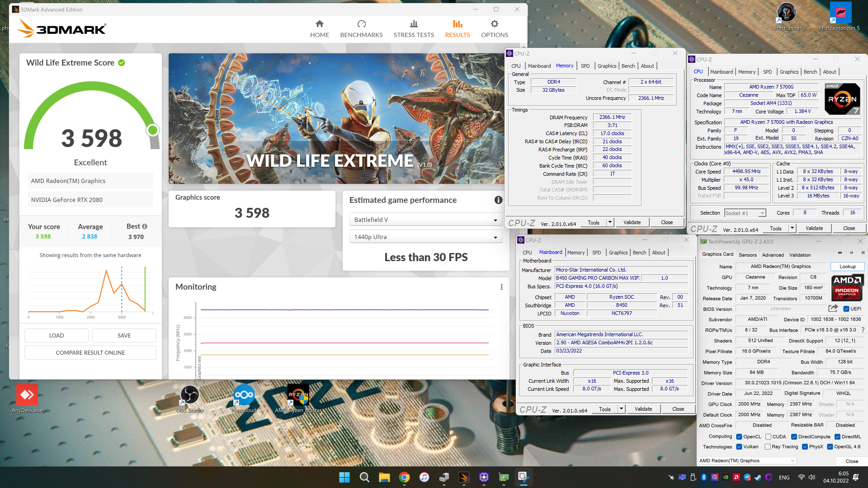This screenshot has width=868, height=488.
Task: Open the BENCHMARKS section in 3DMark
Action: [361, 29]
